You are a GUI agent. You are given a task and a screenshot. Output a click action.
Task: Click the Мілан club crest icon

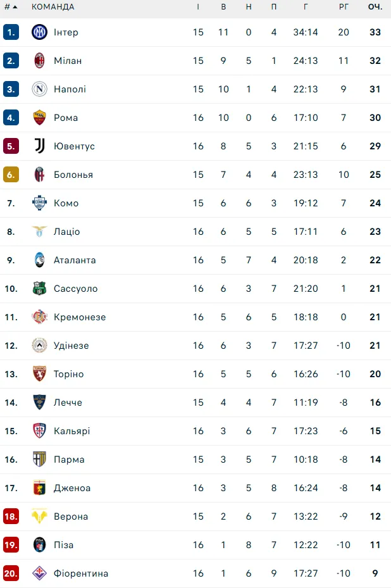tap(40, 61)
